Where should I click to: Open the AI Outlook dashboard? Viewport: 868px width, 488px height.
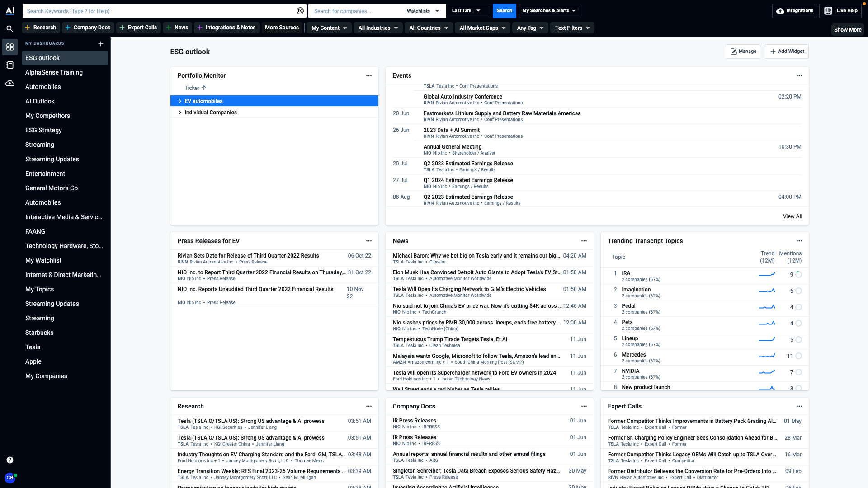pos(65,101)
